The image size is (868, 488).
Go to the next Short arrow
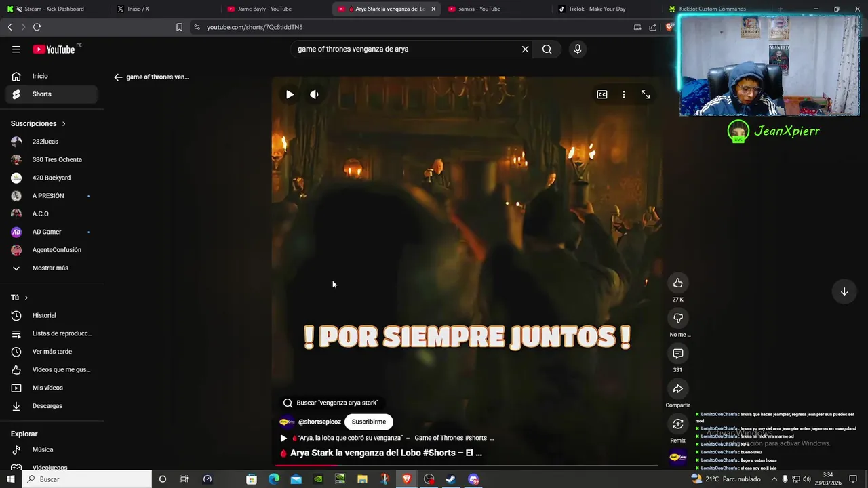(844, 291)
